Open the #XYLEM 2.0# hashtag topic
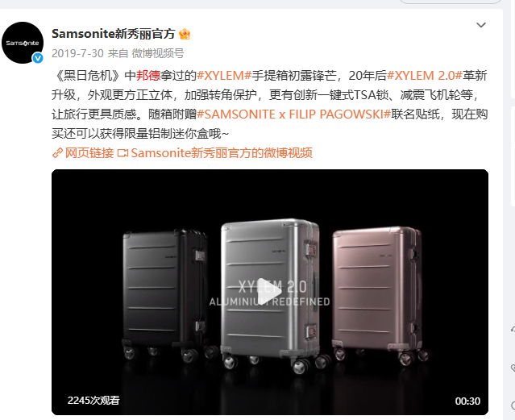Image resolution: width=515 pixels, height=420 pixels. tap(425, 76)
